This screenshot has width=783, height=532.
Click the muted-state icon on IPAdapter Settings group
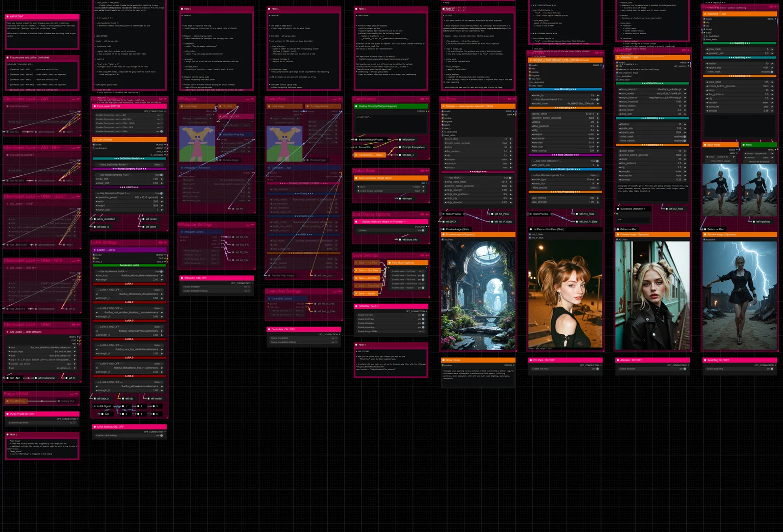248,225
